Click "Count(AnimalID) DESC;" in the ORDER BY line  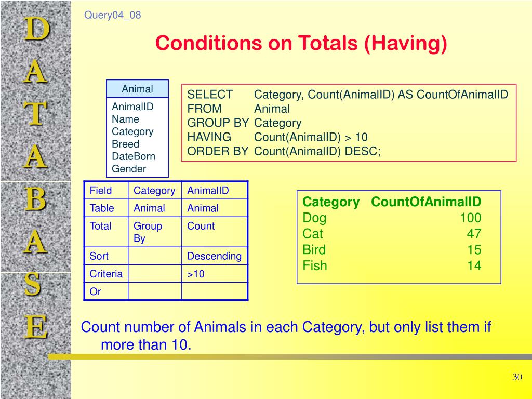coord(317,151)
